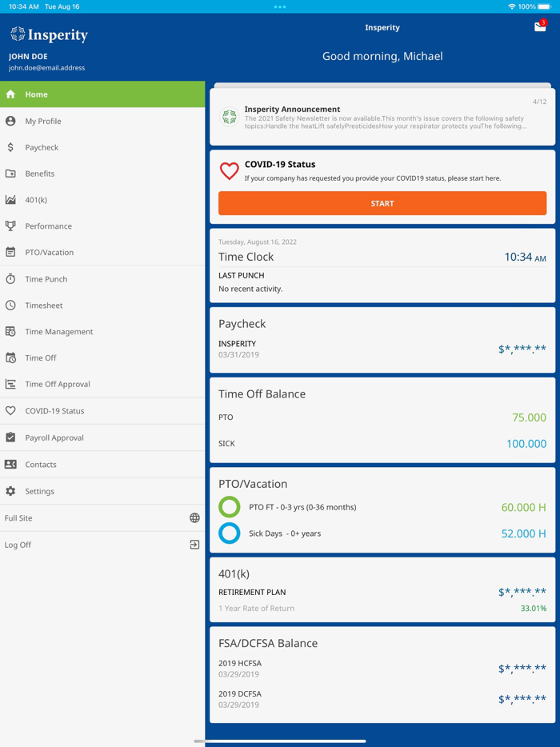Open Time Management in the sidebar
560x747 pixels.
[x=102, y=332]
